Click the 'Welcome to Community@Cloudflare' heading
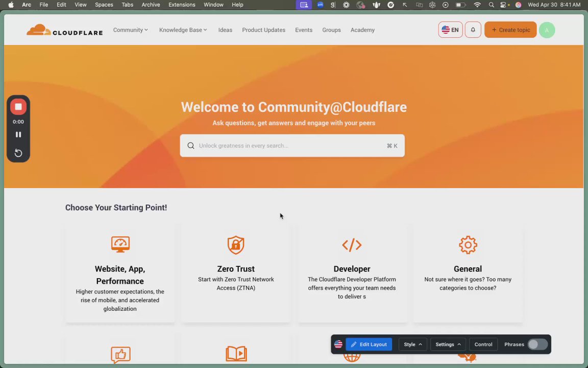The image size is (588, 368). (293, 107)
